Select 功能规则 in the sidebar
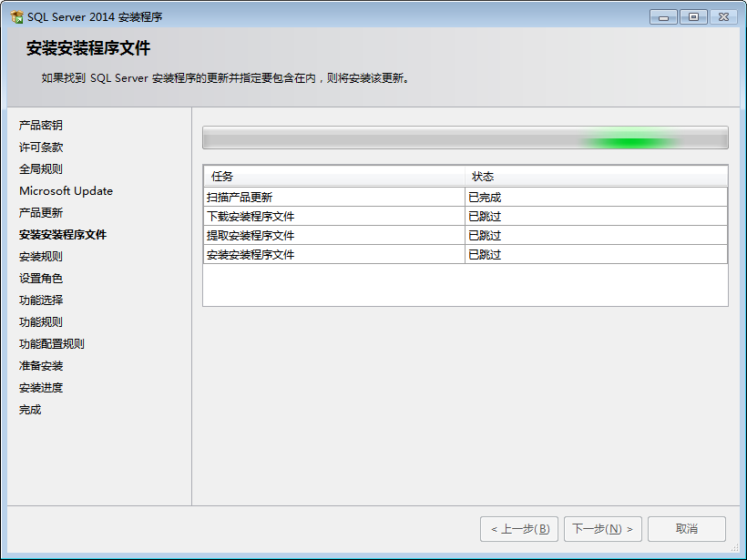 [x=40, y=321]
